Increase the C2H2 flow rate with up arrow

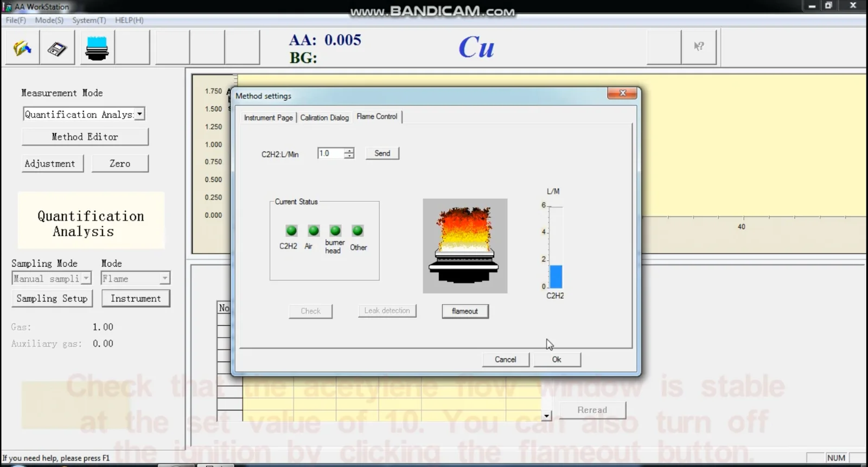pyautogui.click(x=349, y=150)
